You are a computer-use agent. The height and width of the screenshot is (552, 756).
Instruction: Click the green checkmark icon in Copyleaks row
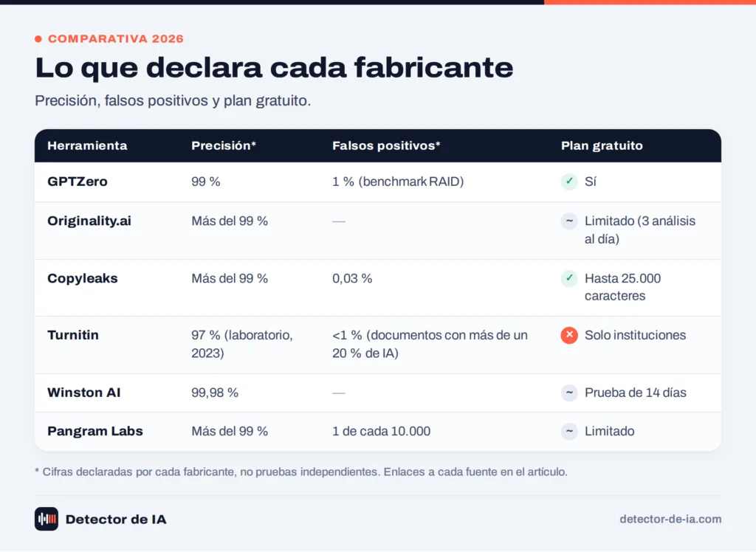[x=569, y=278]
